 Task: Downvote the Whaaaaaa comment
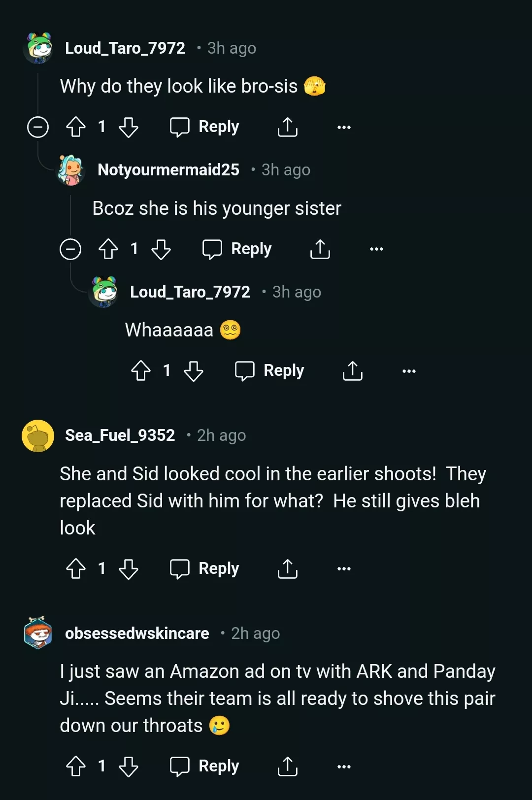(194, 371)
